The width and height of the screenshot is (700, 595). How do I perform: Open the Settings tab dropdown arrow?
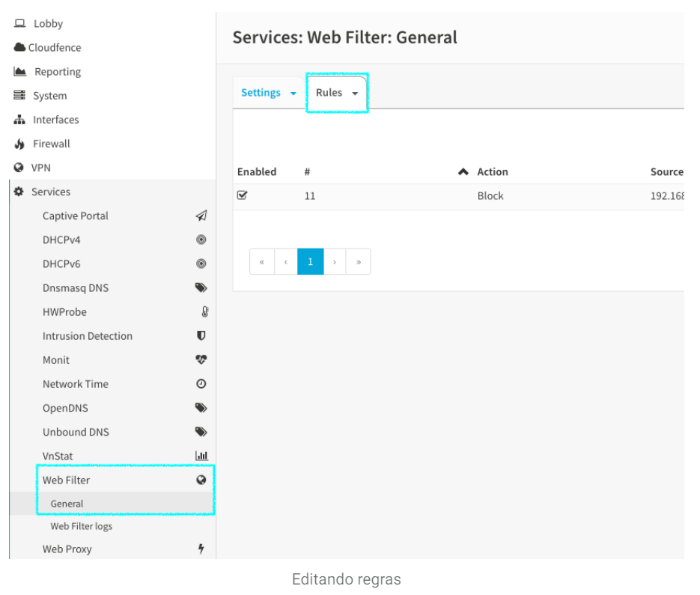293,94
